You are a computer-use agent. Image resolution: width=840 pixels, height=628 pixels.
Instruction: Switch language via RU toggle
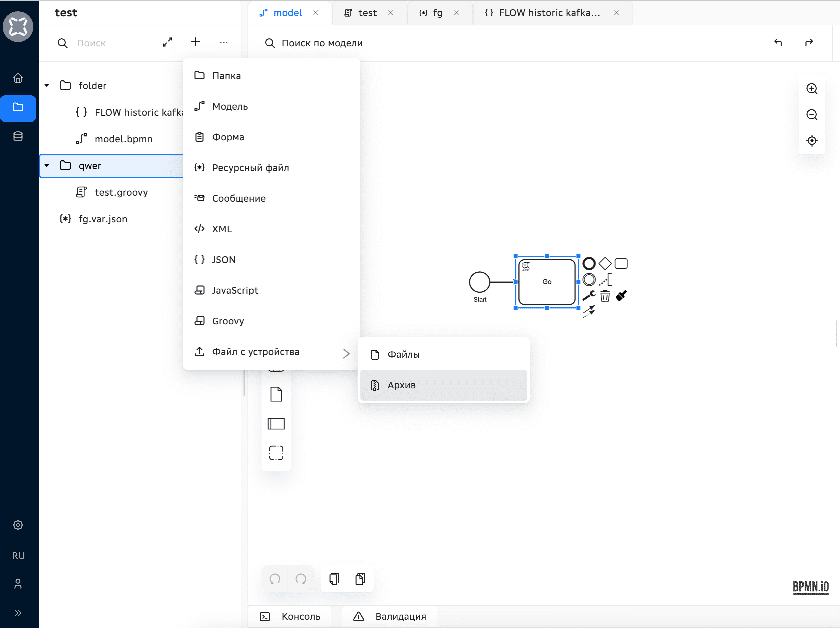point(18,556)
